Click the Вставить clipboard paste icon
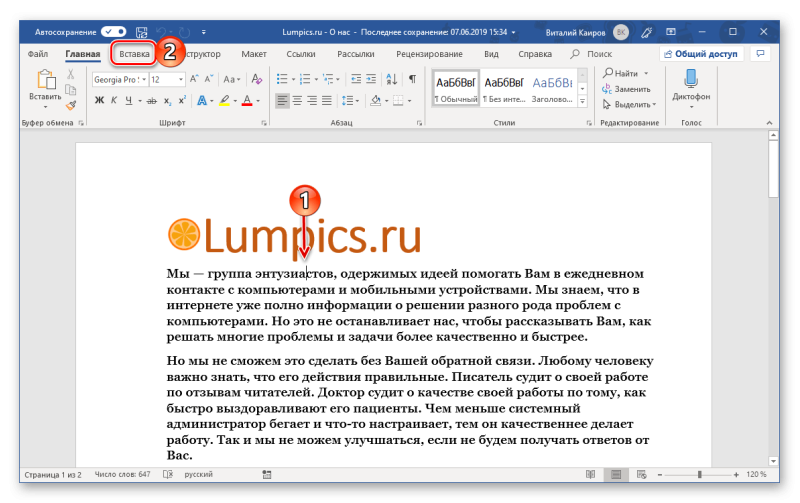Image resolution: width=800 pixels, height=503 pixels. pyautogui.click(x=45, y=80)
